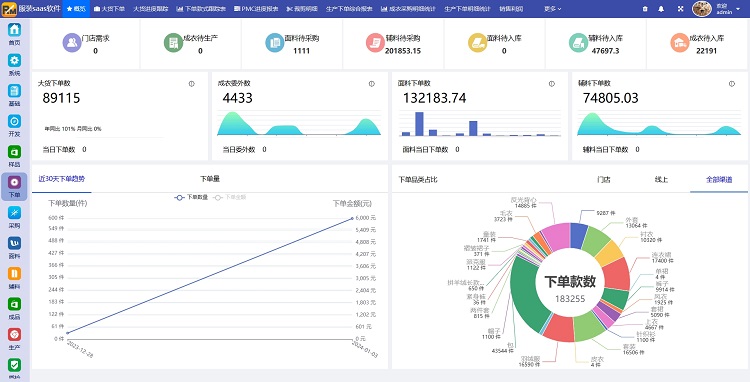Click the 辅料待采购 pink icon
Viewport: 750px width, 382px height.
click(375, 43)
